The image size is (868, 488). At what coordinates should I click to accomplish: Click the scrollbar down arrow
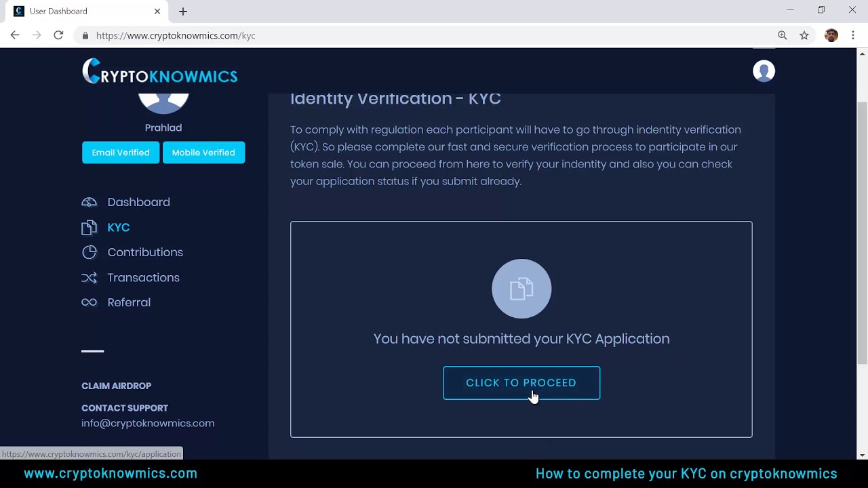coord(863,455)
